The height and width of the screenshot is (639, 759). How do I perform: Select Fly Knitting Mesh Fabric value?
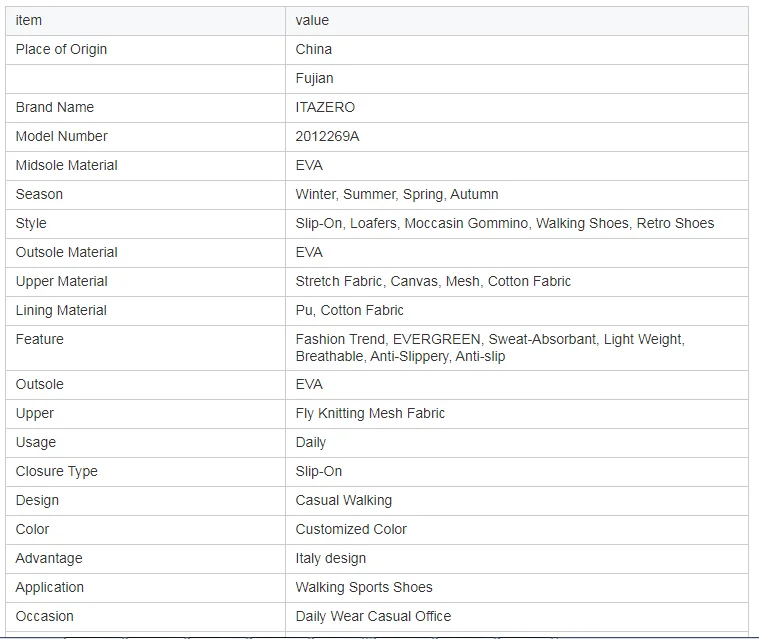pos(370,413)
